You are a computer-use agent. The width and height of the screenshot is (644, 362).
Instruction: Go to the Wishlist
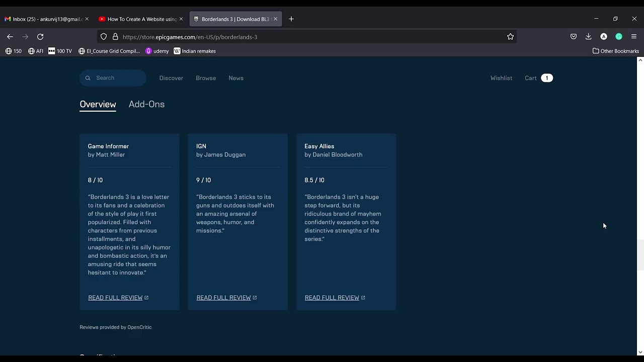(x=501, y=78)
